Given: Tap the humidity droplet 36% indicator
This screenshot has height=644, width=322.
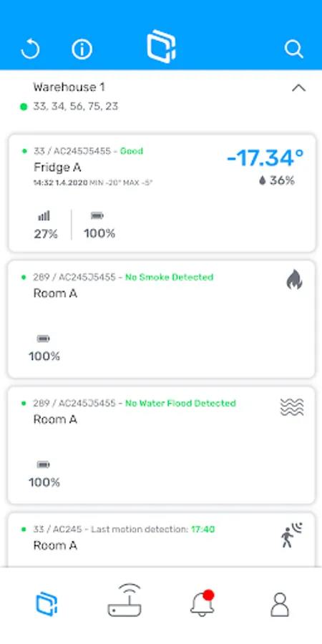Looking at the screenshot, I should 277,180.
